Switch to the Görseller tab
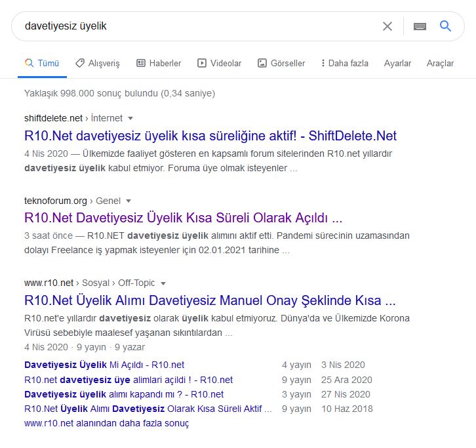 click(281, 63)
